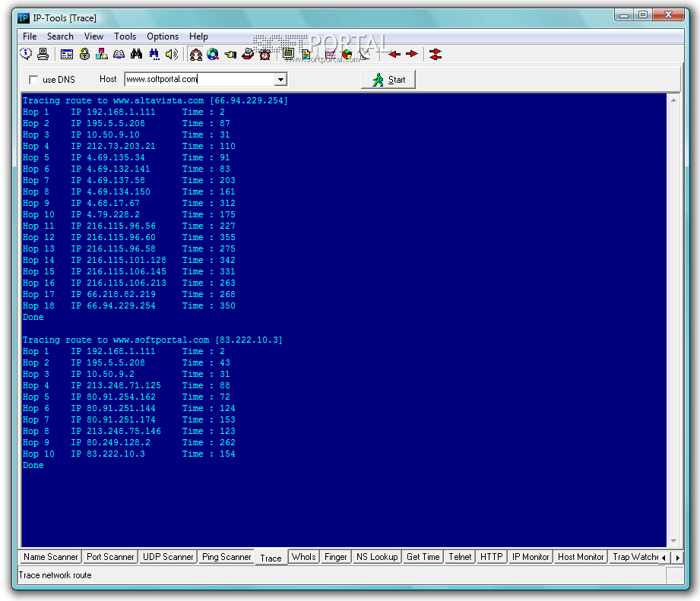700x601 pixels.
Task: Click the networked computers toolbar icon
Action: [101, 54]
